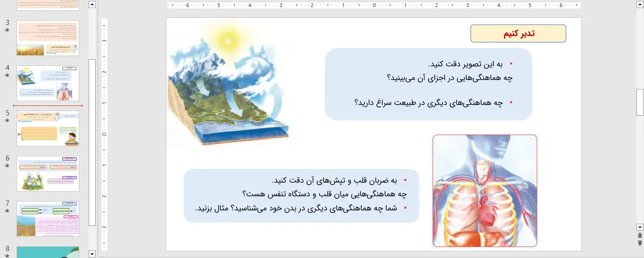Click the animation star under slide 3
Image resolution: width=644 pixels, height=258 pixels.
click(7, 30)
